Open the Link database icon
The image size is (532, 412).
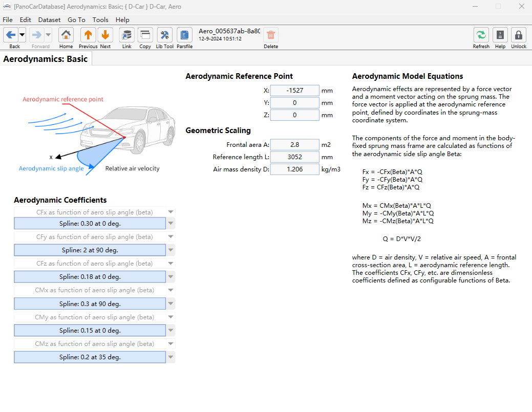tap(126, 35)
